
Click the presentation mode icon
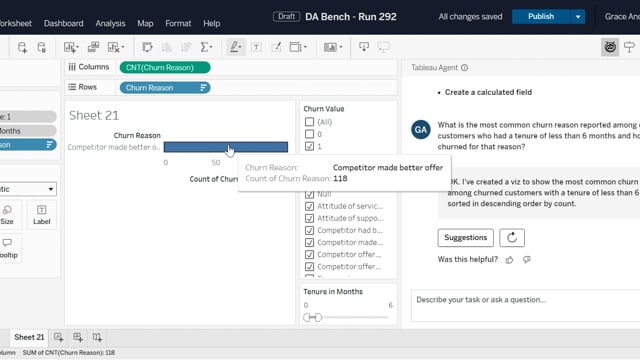(383, 47)
